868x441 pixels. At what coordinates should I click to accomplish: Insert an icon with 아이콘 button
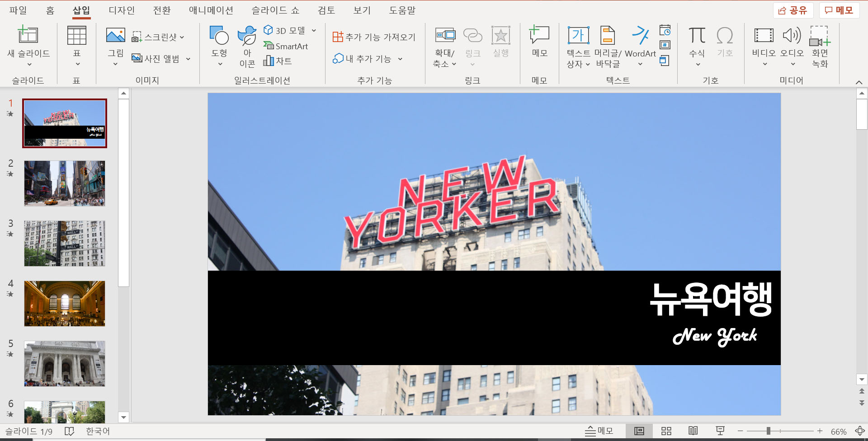tap(247, 47)
